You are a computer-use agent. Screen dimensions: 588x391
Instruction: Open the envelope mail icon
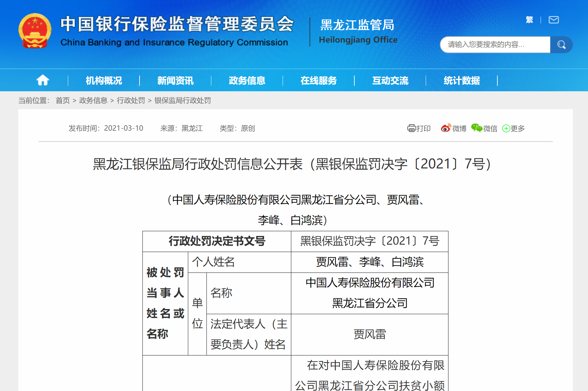[x=553, y=20]
